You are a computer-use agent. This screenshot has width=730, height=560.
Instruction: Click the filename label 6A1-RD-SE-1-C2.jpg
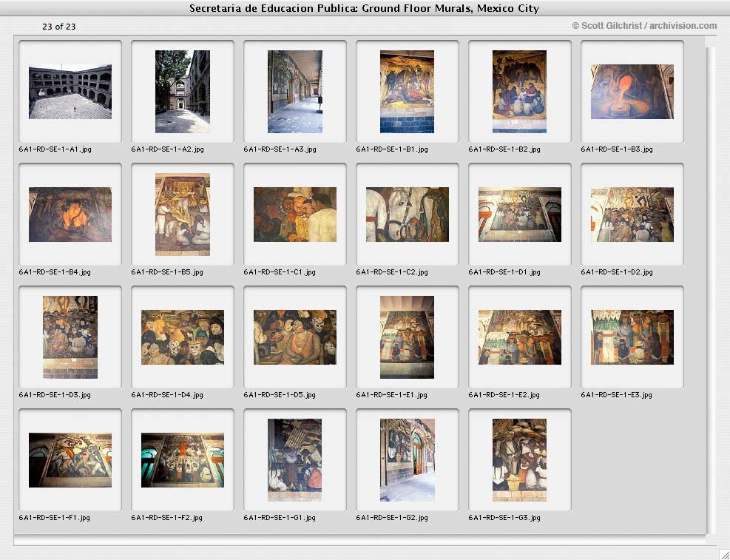click(x=392, y=271)
